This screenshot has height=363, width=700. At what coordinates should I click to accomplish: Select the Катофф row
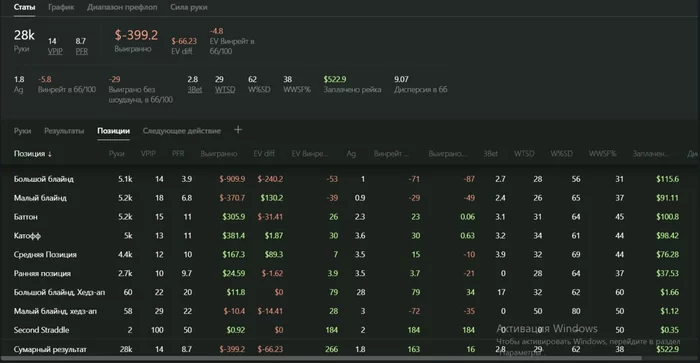click(350, 235)
